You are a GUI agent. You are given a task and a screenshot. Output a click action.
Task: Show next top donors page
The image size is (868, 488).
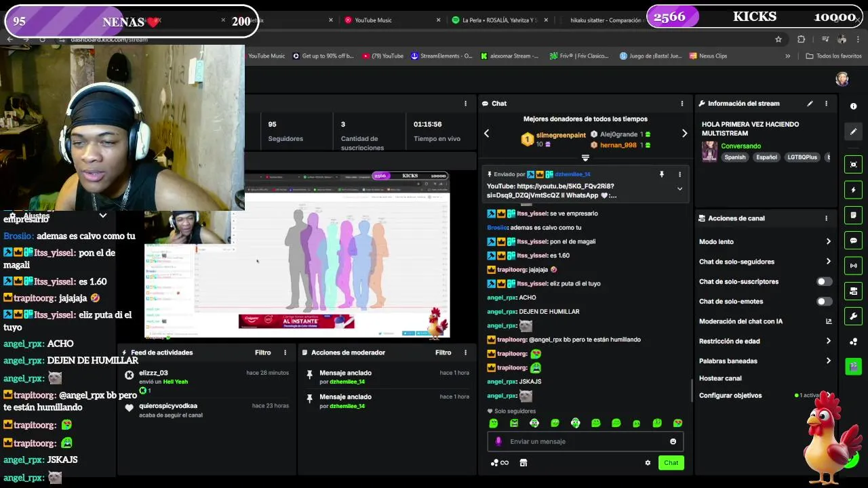tap(684, 134)
